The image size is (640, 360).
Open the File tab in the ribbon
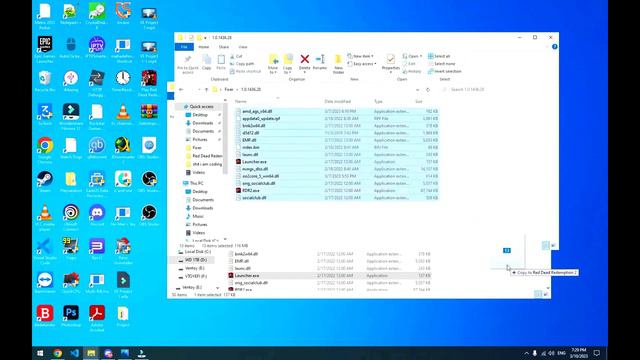(x=184, y=47)
